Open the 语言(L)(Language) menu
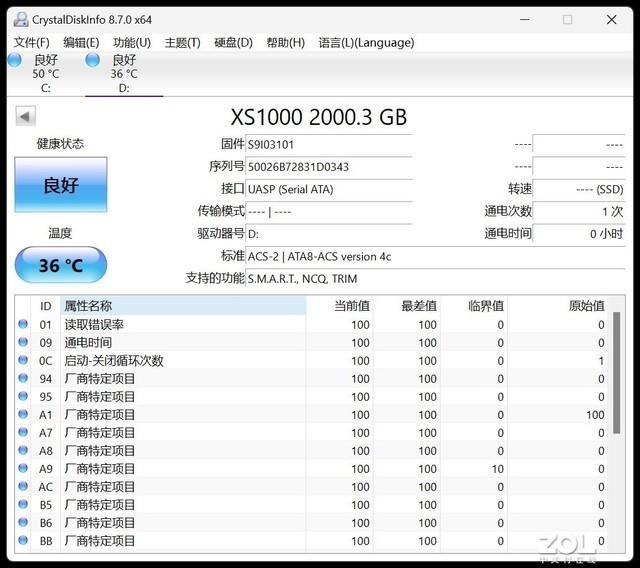The width and height of the screenshot is (640, 568). pos(366,42)
